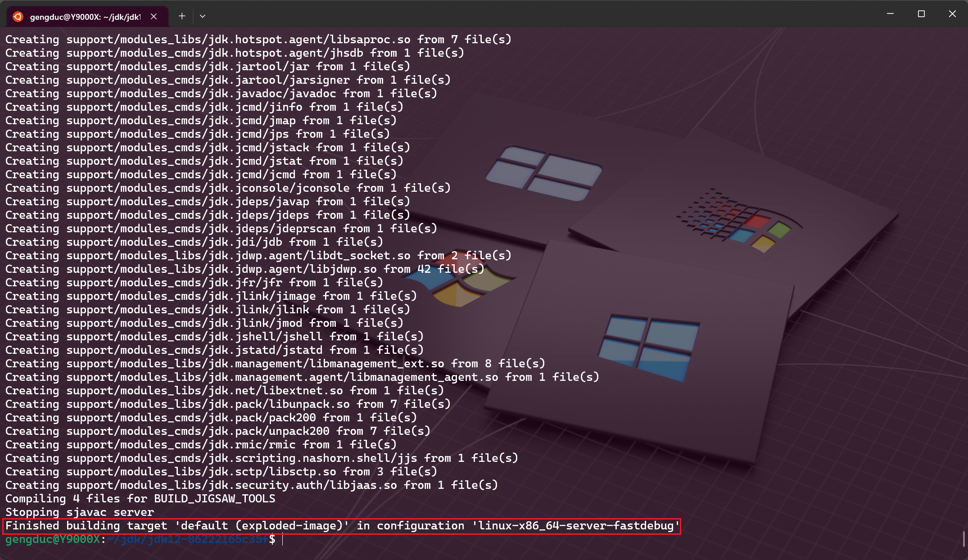Click the vertical scrollbar thumb at right edge
Viewport: 968px width, 560px height.
click(x=963, y=538)
